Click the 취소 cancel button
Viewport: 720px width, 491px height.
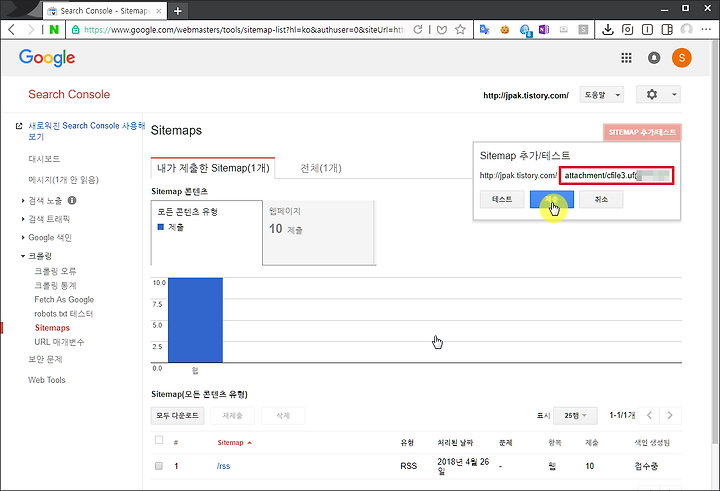click(x=601, y=199)
